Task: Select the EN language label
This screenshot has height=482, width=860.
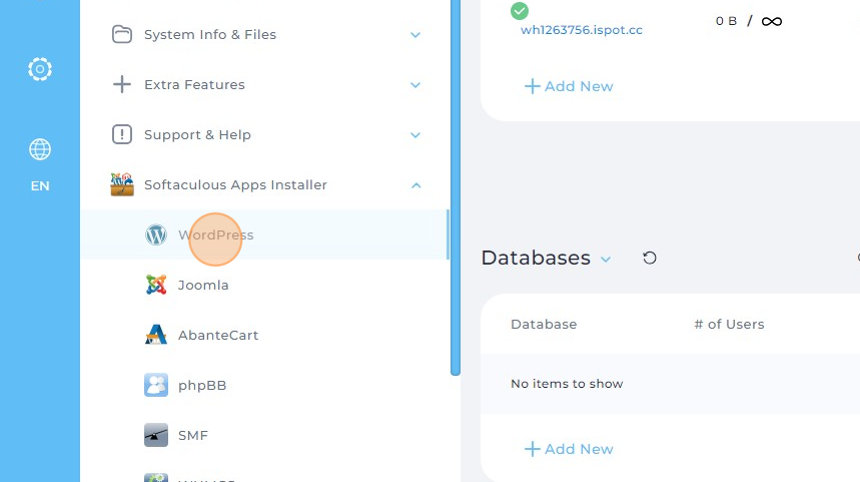Action: [40, 186]
